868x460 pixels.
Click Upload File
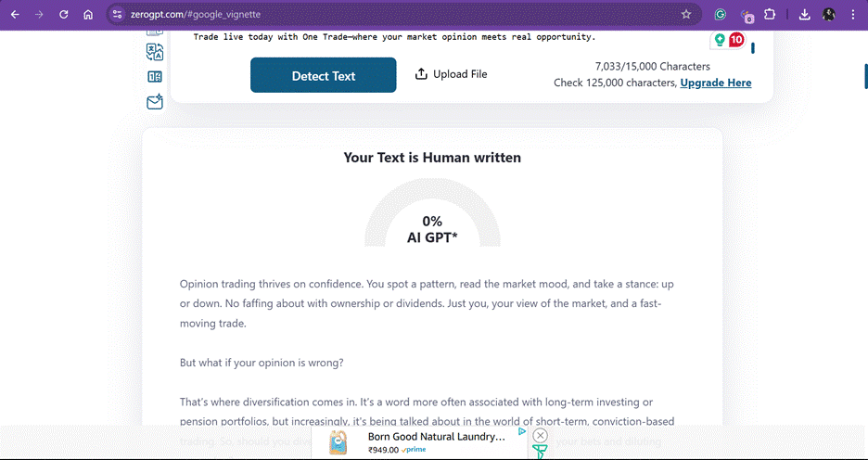[452, 73]
